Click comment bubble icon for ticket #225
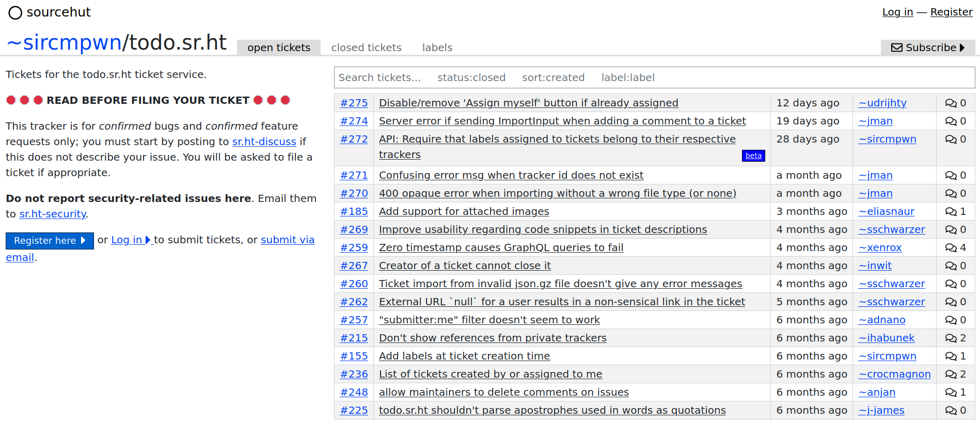The height and width of the screenshot is (421, 980). tap(951, 411)
